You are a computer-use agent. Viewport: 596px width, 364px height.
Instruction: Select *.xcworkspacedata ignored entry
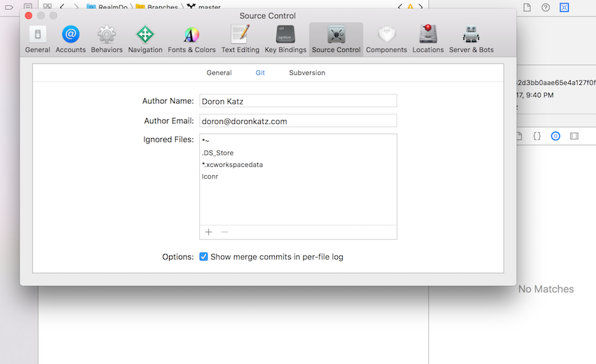click(298, 164)
